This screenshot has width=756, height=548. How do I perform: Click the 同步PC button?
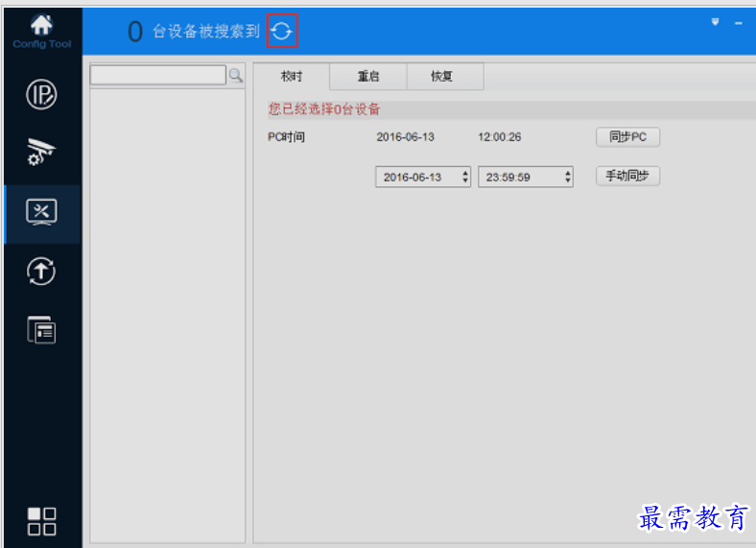point(627,137)
